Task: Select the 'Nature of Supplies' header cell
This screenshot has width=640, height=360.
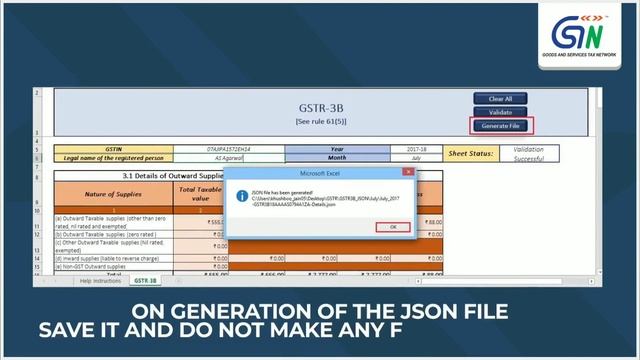Action: (113, 194)
